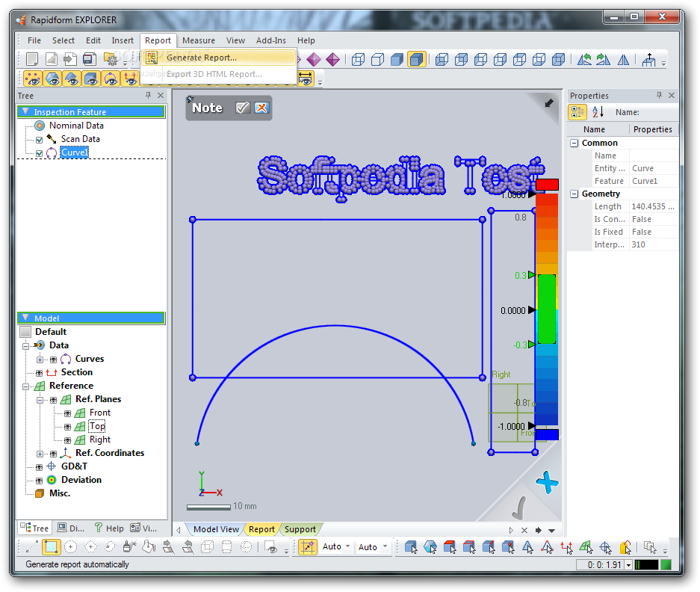This screenshot has width=700, height=592.
Task: Pick the select reference plane filter icon
Action: [586, 546]
